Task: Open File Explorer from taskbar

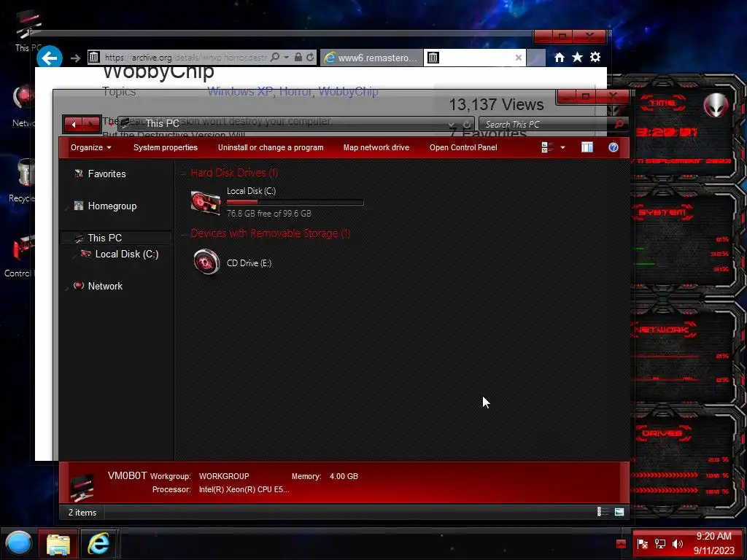Action: 58,544
